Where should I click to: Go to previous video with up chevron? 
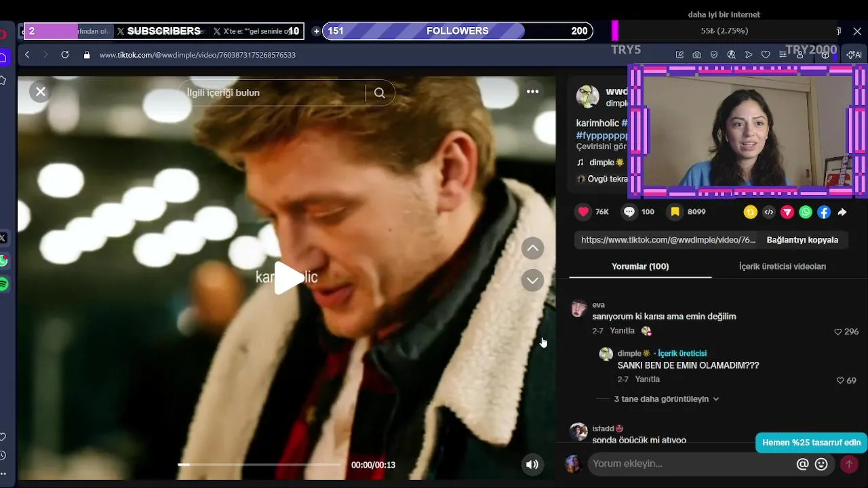coord(532,248)
